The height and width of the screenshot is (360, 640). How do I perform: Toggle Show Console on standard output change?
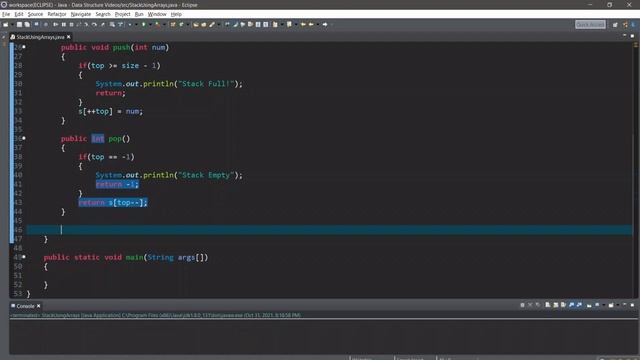click(571, 305)
